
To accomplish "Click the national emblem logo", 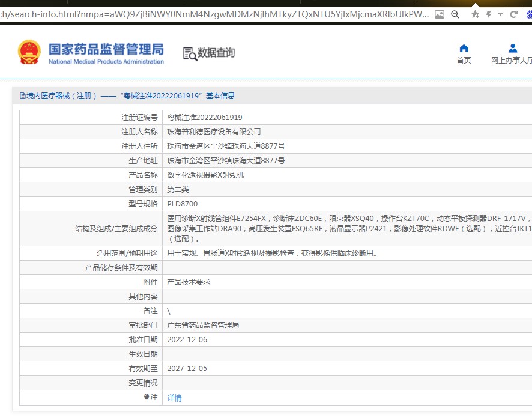I will 29,53.
